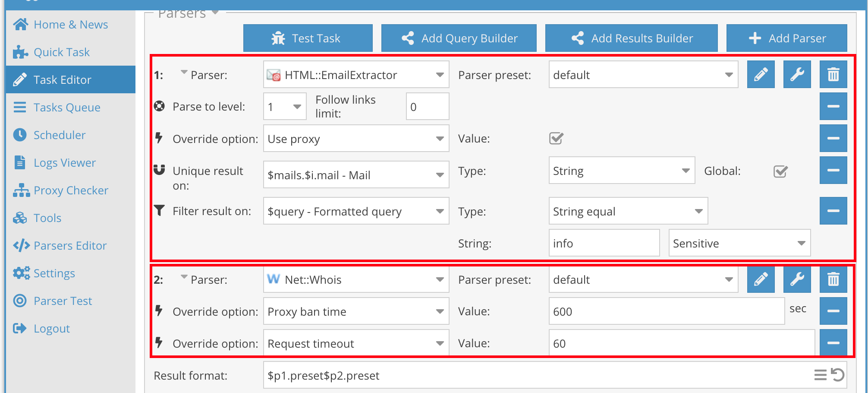Click the wrench icon for Net::Whois parser
Screen dimensions: 868x393
point(797,279)
